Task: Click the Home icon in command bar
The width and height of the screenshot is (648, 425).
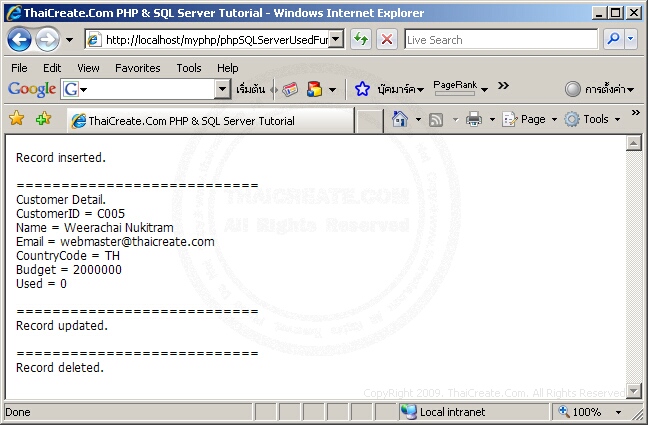Action: [400, 119]
